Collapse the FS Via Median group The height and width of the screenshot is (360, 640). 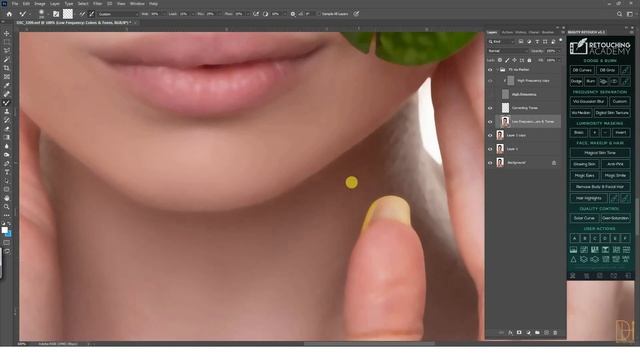pos(498,70)
